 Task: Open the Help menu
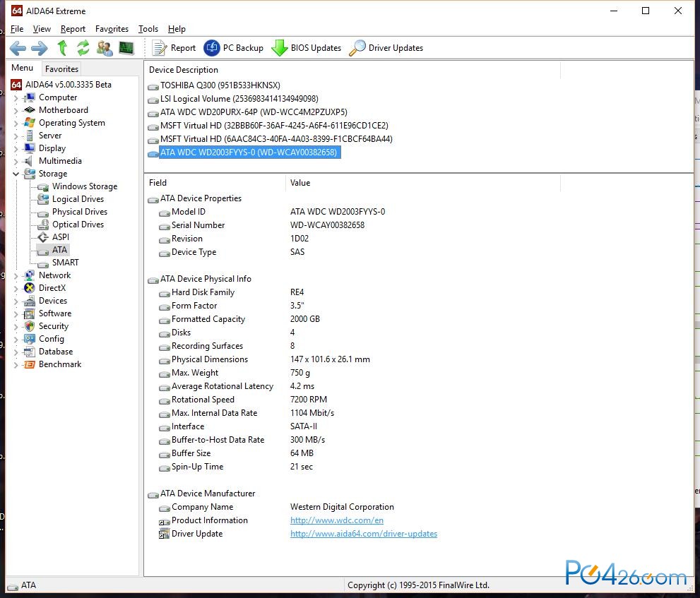point(177,29)
